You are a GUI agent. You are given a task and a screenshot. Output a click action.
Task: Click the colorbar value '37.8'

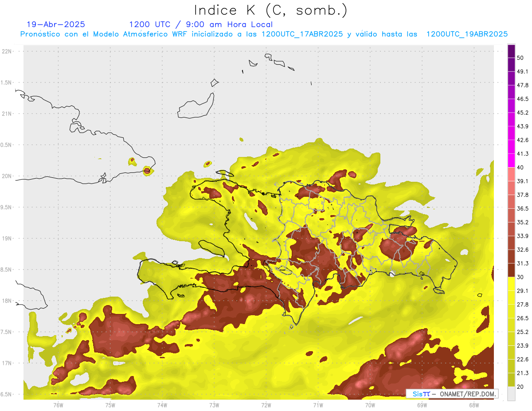pos(522,195)
